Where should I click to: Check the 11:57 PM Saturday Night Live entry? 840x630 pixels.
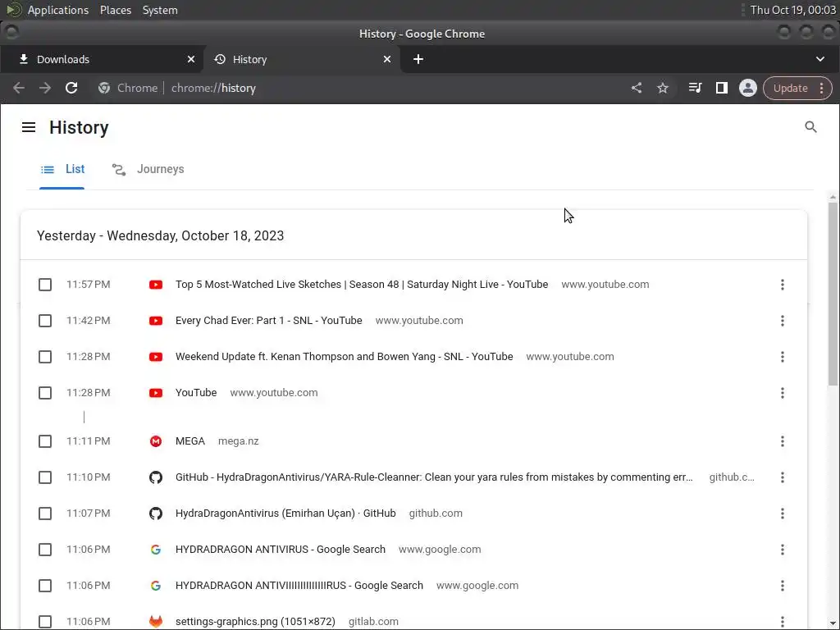[x=45, y=285]
